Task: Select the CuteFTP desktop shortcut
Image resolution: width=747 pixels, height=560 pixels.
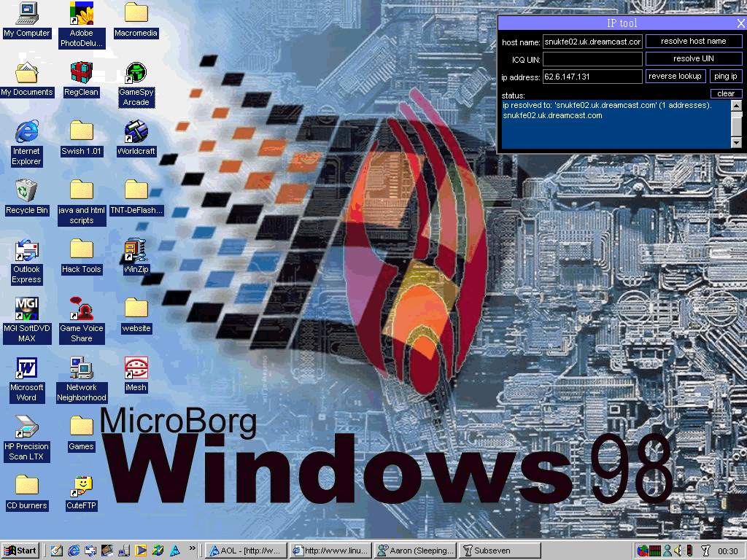Action: [x=81, y=487]
